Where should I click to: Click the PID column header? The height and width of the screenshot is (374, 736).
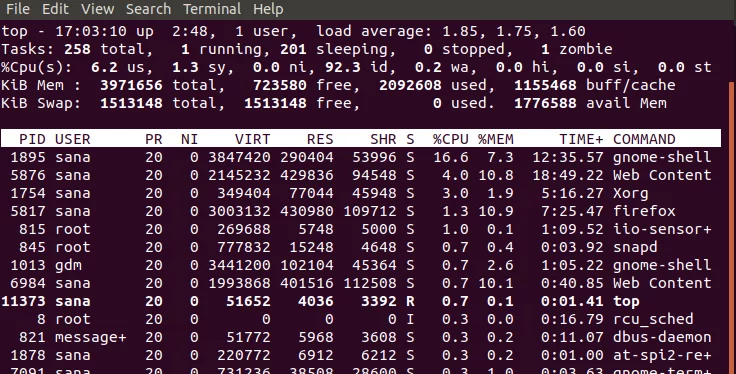[x=32, y=139]
